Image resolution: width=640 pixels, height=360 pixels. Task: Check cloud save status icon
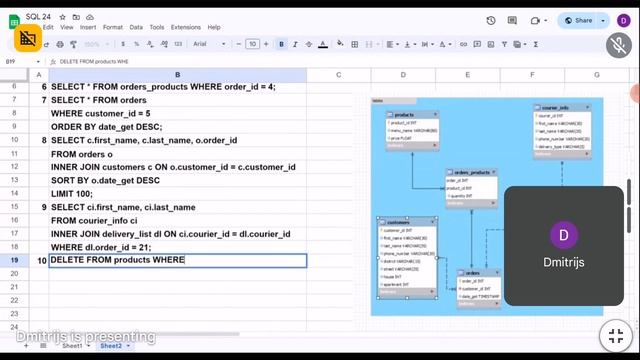pyautogui.click(x=90, y=17)
